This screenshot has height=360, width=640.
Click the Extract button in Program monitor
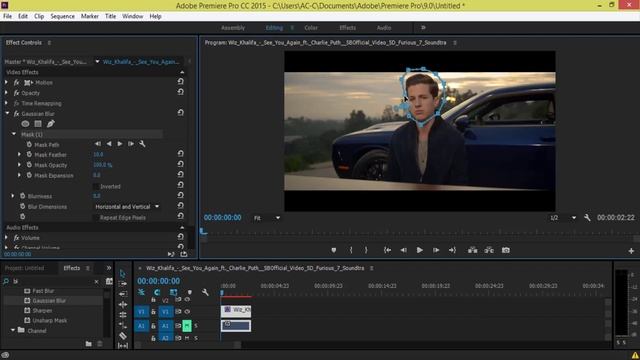pos(489,250)
